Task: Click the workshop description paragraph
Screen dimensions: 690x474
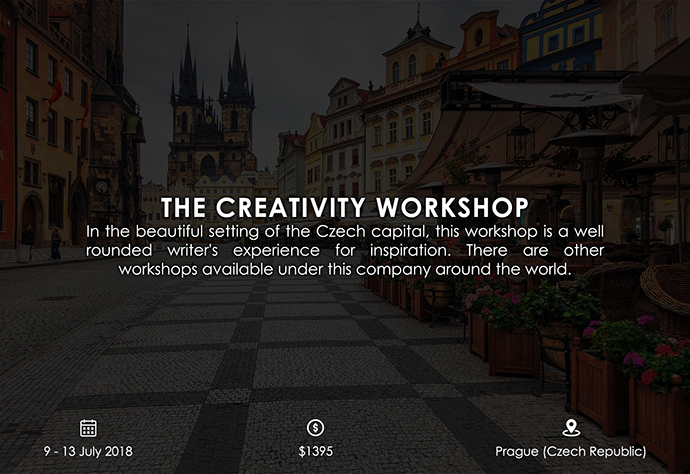Action: point(344,251)
